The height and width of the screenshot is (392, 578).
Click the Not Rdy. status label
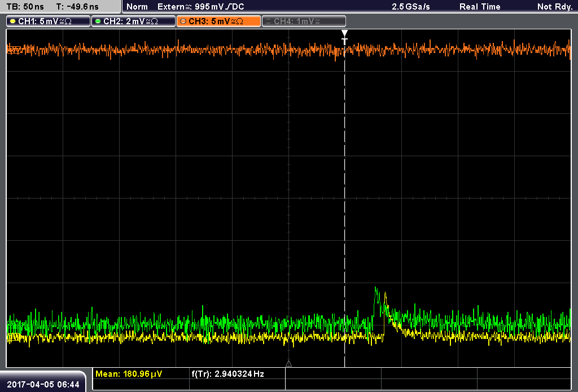click(555, 7)
